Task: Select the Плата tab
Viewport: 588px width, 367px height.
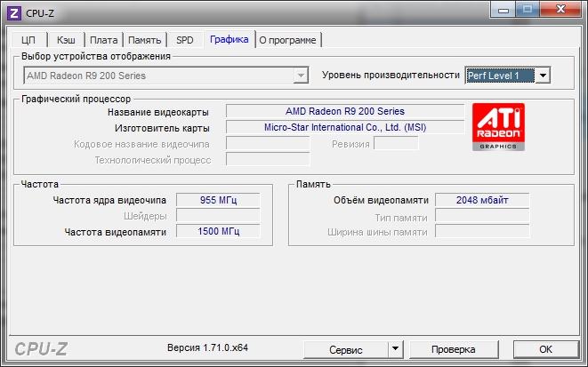Action: coord(103,40)
